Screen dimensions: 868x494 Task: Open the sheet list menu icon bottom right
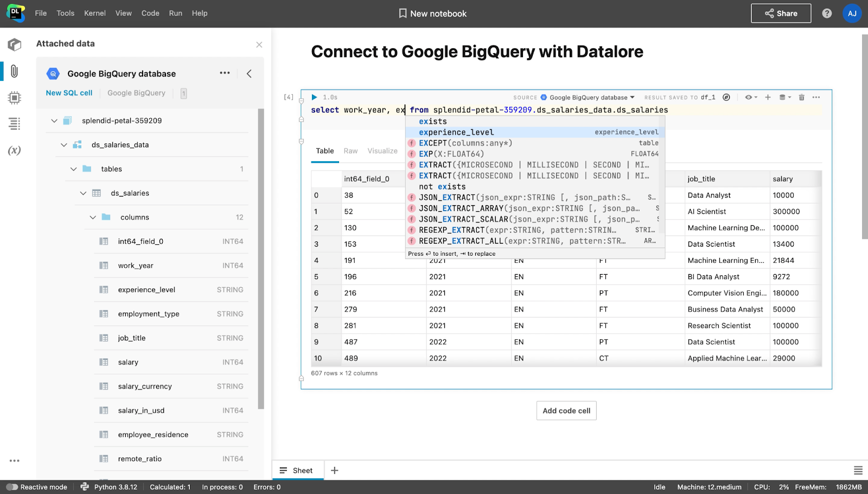click(858, 470)
